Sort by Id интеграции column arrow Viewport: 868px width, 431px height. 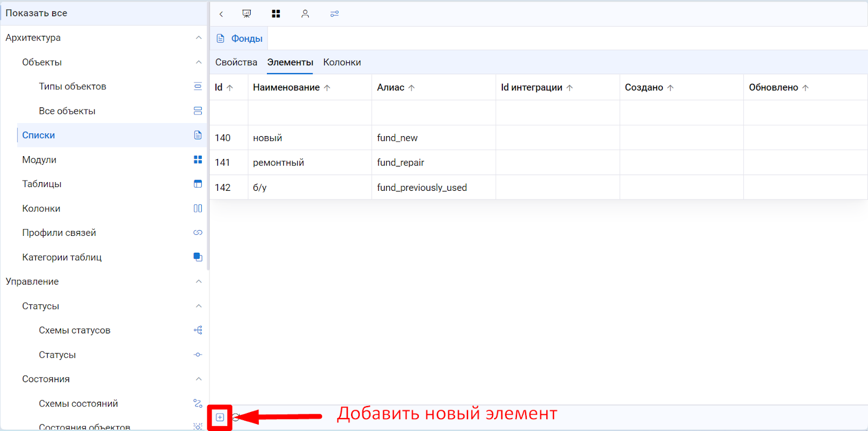[570, 88]
